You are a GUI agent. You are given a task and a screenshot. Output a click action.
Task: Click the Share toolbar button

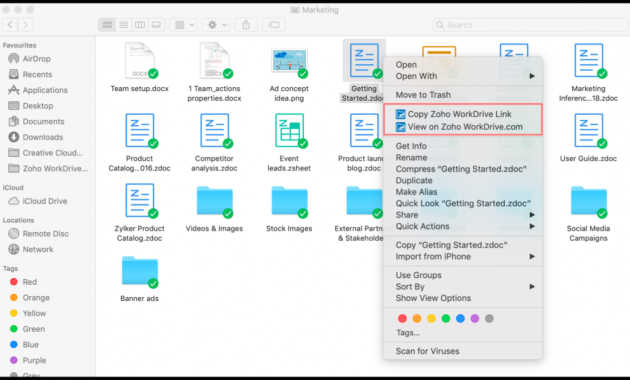[x=246, y=25]
